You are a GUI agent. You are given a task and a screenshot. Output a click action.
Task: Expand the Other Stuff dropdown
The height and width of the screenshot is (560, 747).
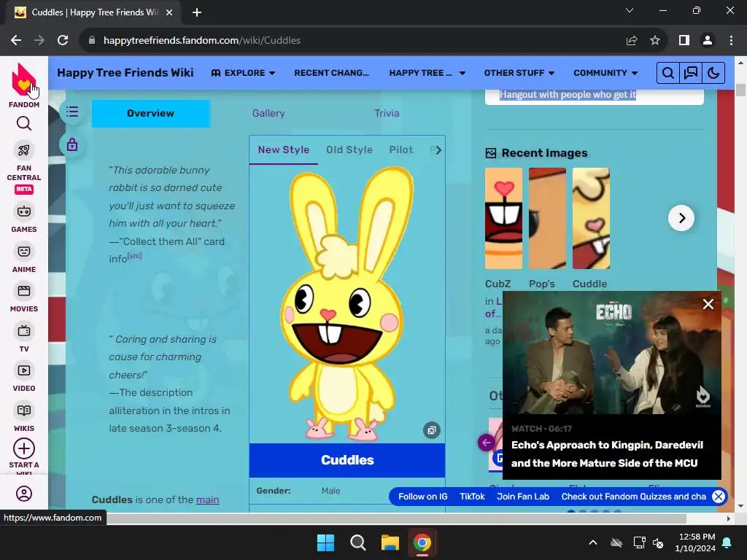point(519,73)
